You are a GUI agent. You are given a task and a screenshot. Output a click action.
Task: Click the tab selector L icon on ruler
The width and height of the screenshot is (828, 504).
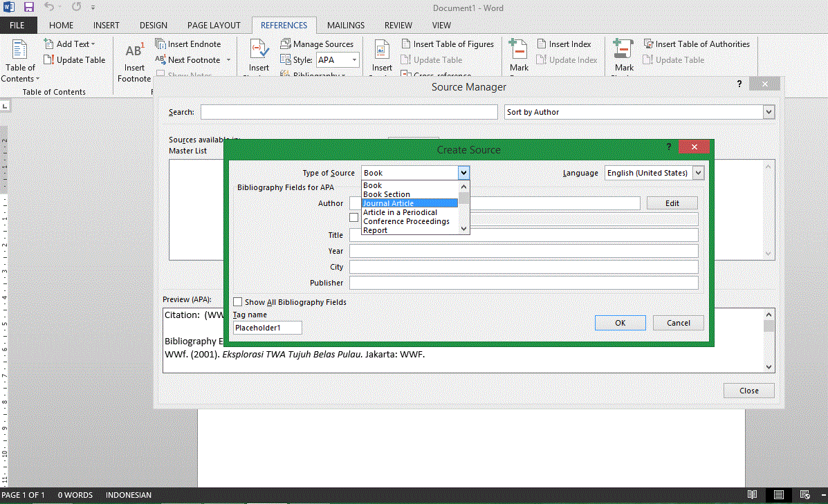coord(5,106)
